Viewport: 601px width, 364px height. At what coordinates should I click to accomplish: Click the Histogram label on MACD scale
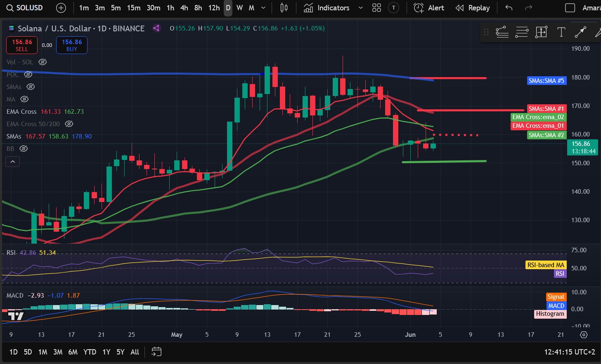click(x=550, y=314)
